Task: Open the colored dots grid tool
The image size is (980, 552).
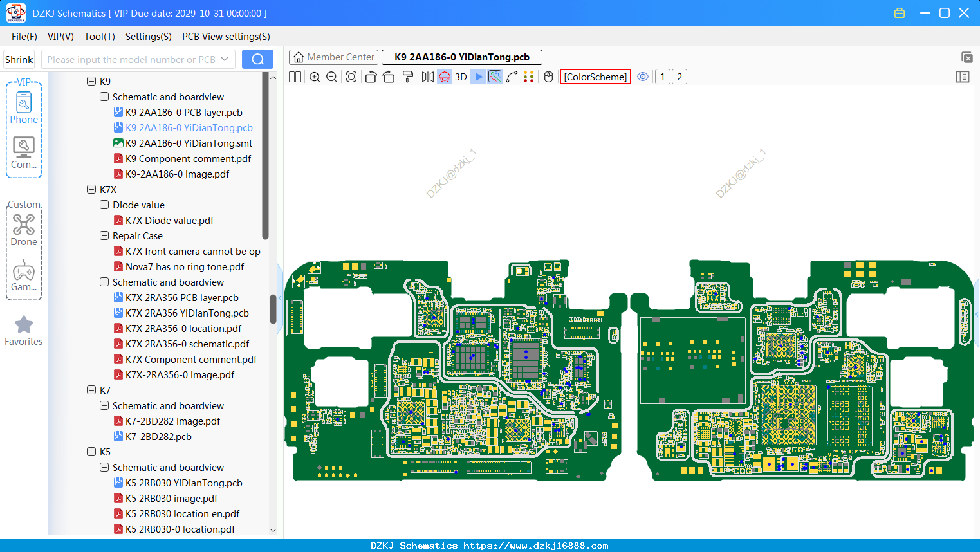Action: click(529, 77)
